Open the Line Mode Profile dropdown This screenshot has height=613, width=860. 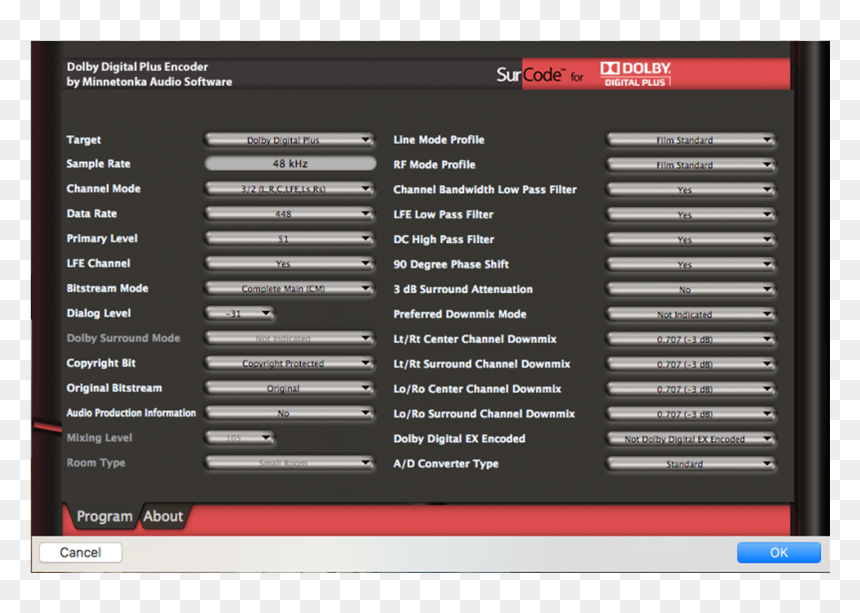pyautogui.click(x=691, y=140)
